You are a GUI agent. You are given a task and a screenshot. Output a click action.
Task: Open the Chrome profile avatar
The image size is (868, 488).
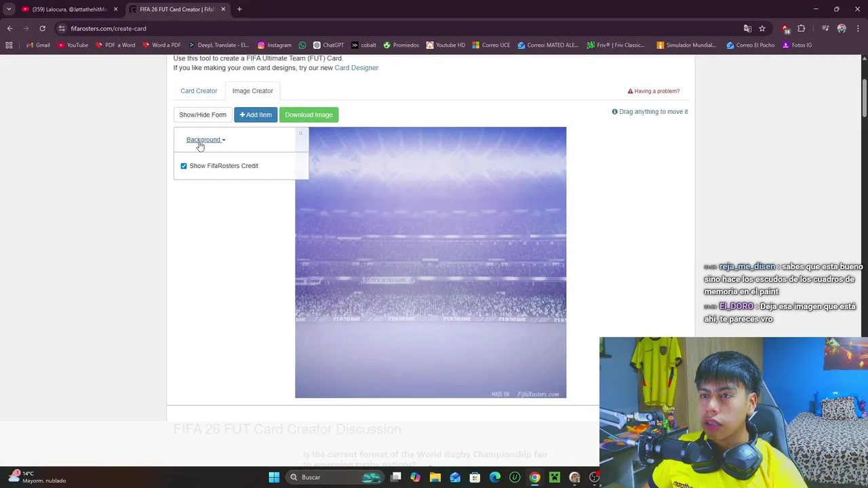click(842, 28)
